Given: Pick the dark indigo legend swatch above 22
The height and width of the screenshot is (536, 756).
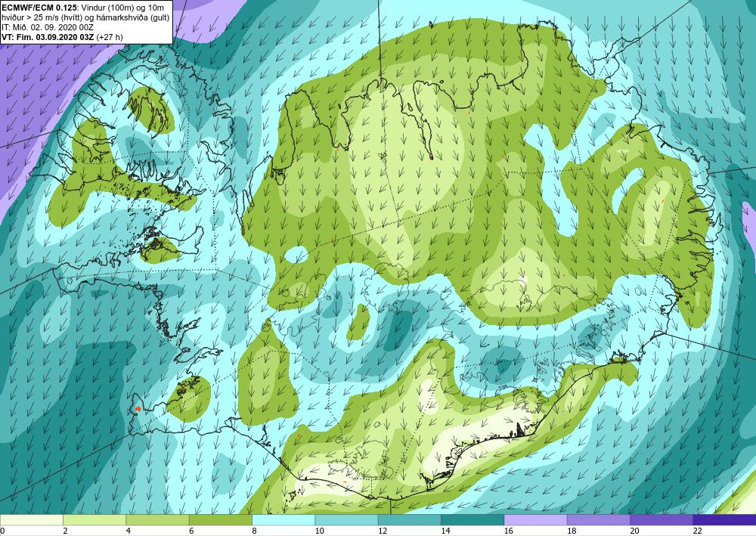Looking at the screenshot, I should pyautogui.click(x=724, y=520).
